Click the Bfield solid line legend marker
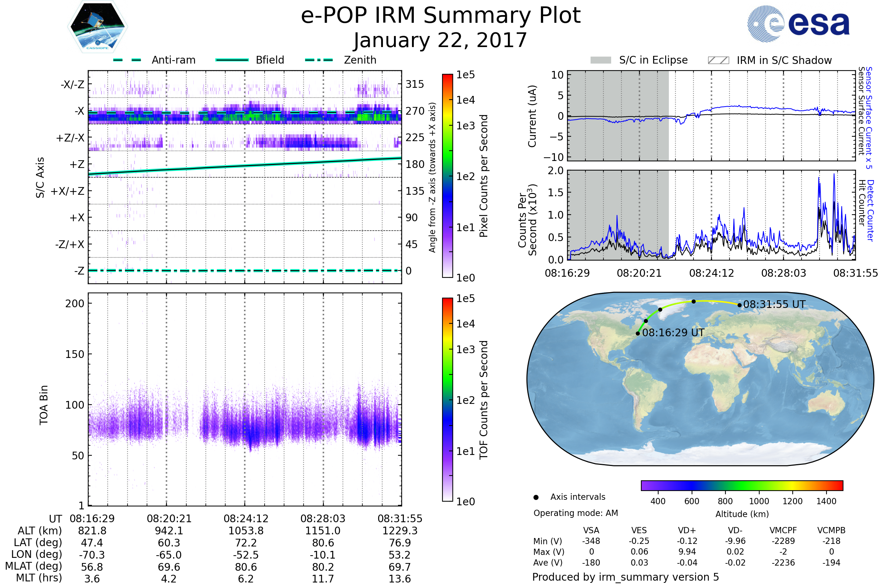The image size is (882, 588). tap(232, 60)
